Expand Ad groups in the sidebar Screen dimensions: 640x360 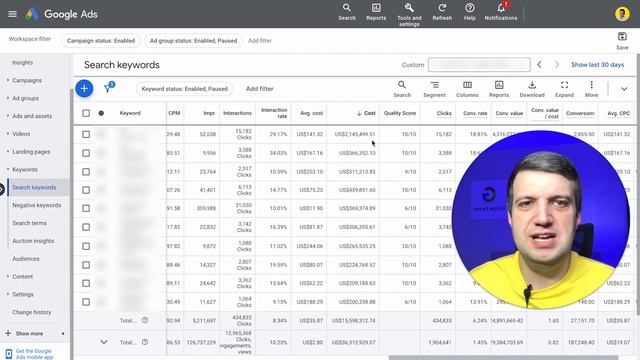tap(8, 98)
